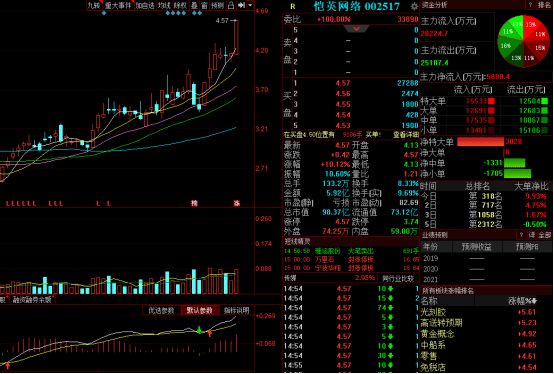Click the 净特大单 red bar
This screenshot has height=374, width=554.
(480, 142)
